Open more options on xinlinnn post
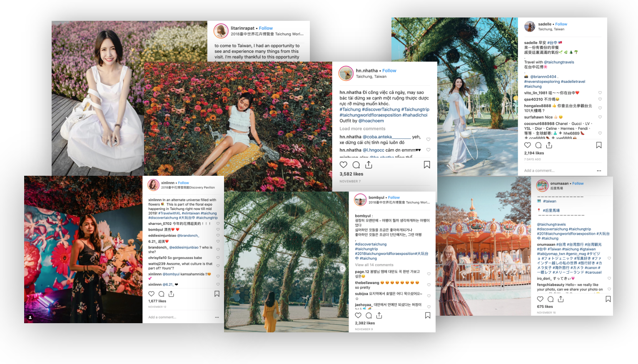Image resolution: width=638 pixels, height=364 pixels. click(217, 317)
